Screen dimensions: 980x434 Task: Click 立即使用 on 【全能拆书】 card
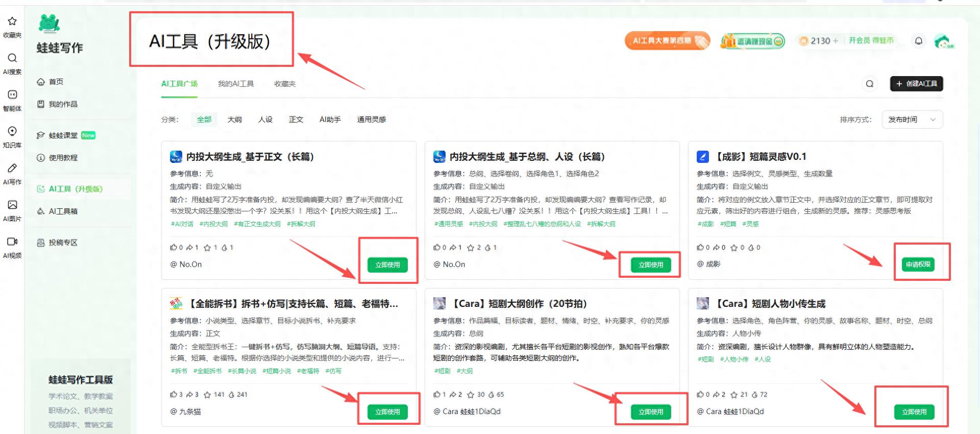coord(387,412)
